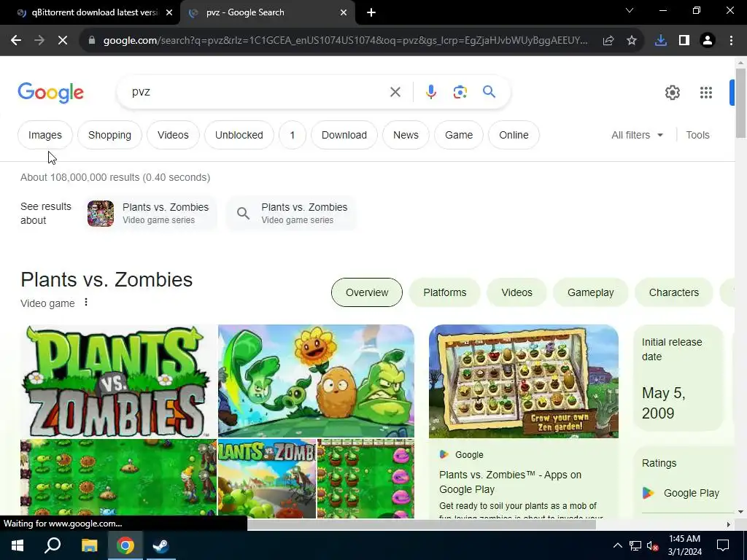
Task: Open network tray icon
Action: (635, 545)
